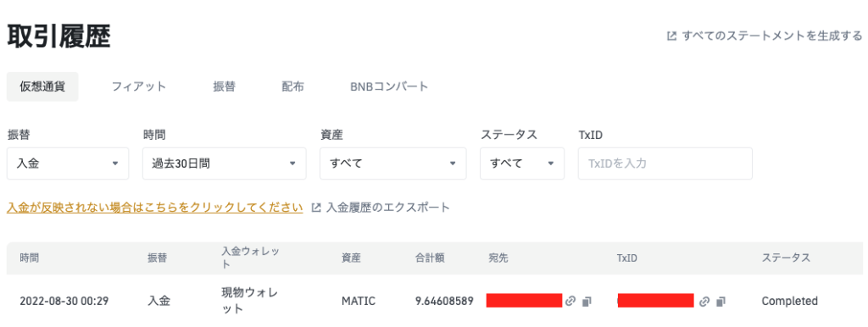
Task: Switch to the 振替 tab
Action: [224, 87]
